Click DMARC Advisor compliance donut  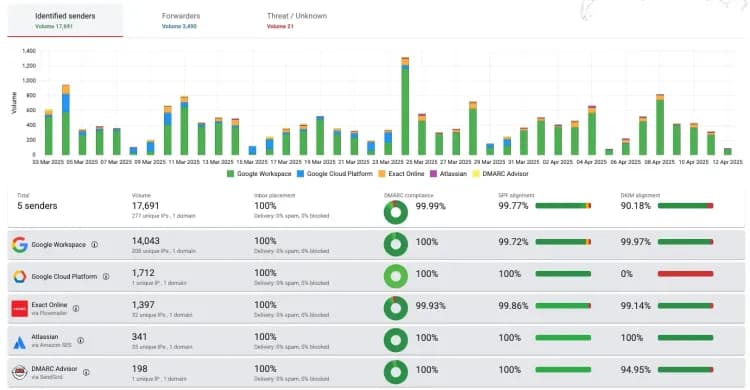click(396, 372)
